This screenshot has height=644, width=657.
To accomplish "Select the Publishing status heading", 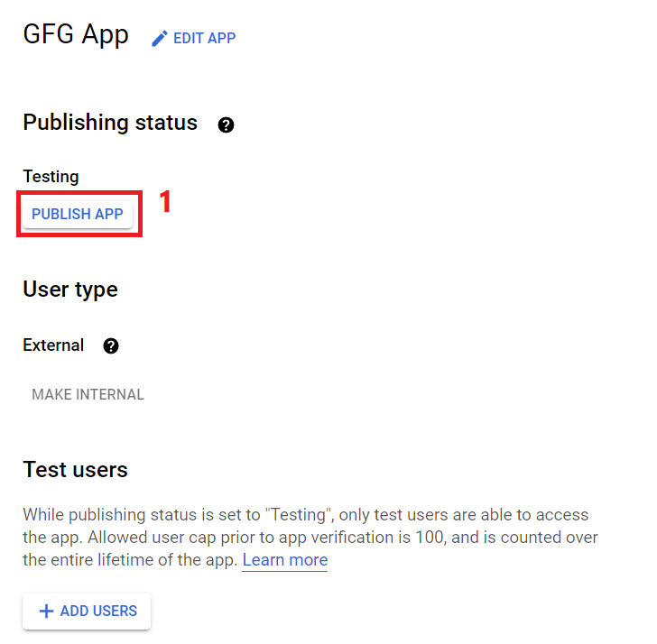I will 110,123.
